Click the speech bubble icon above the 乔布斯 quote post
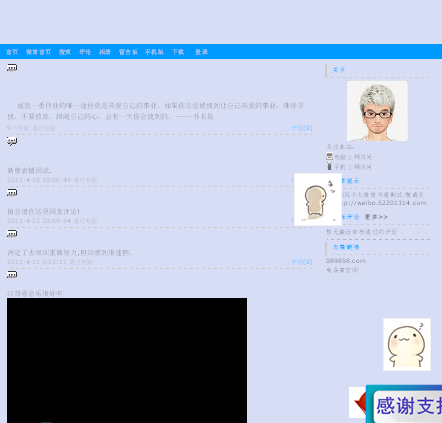Image resolution: width=442 pixels, height=423 pixels. pyautogui.click(x=12, y=68)
